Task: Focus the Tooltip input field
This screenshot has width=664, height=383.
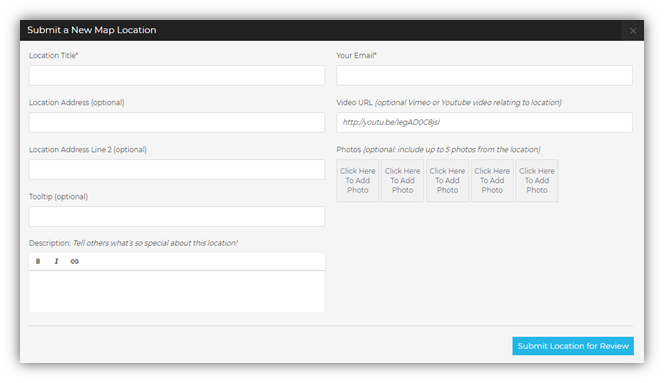Action: point(177,216)
